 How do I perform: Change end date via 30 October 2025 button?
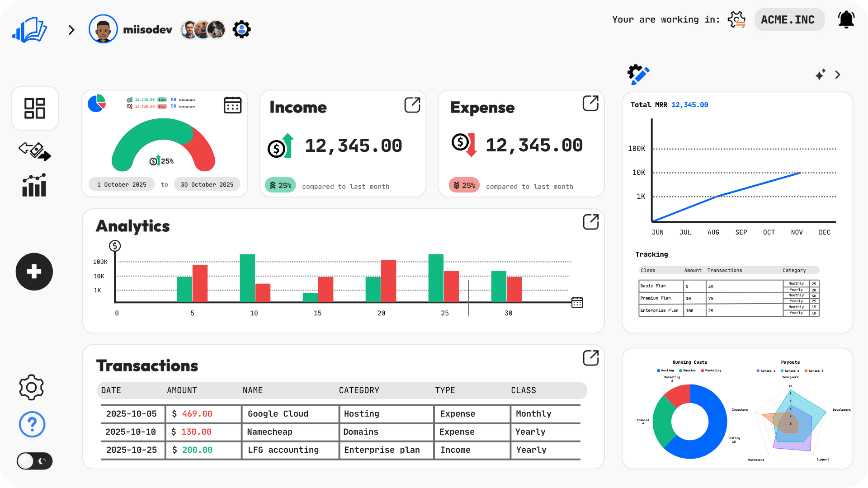(207, 184)
